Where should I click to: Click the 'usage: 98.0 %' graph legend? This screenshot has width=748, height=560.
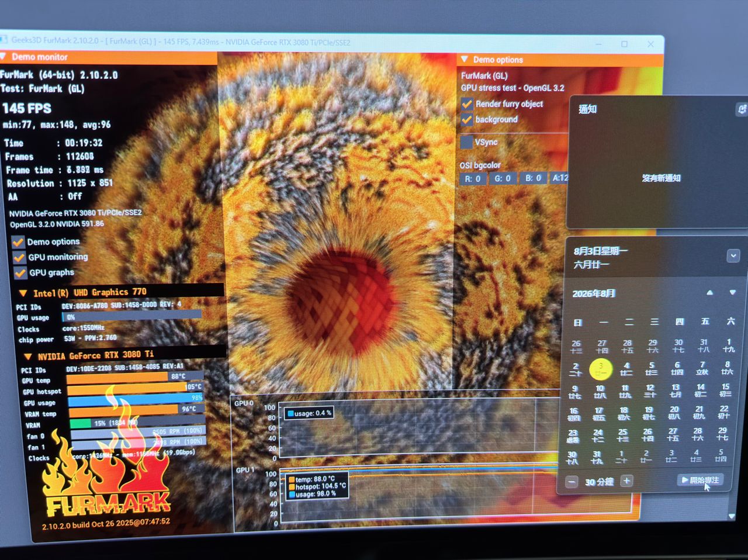[x=312, y=494]
